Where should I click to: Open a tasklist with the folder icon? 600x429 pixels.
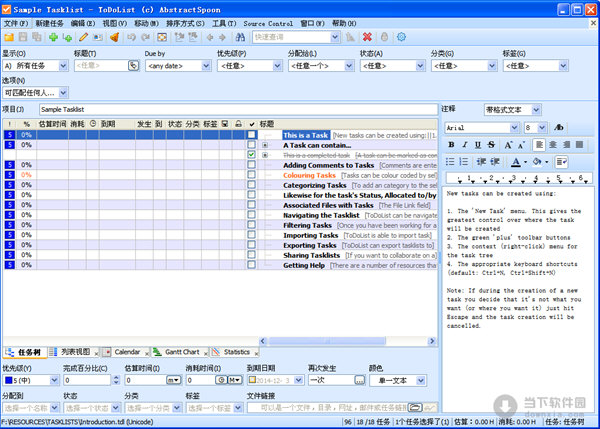point(9,37)
